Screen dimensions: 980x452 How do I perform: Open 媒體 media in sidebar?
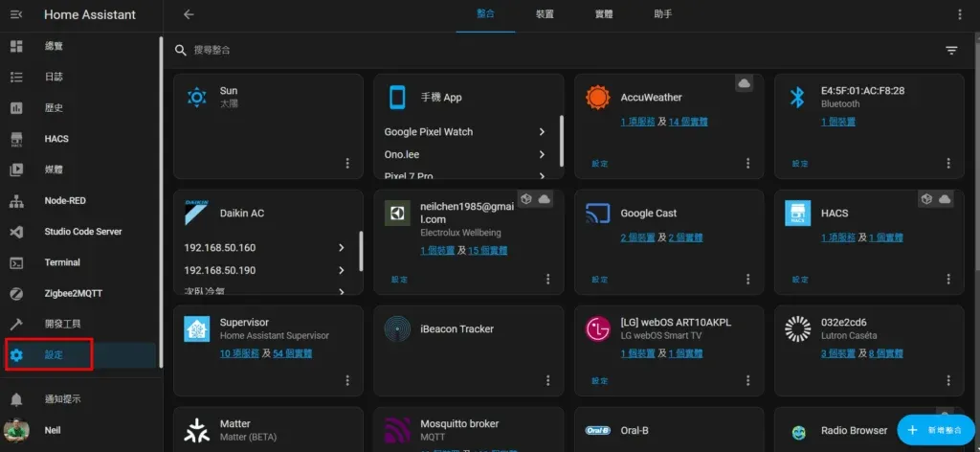point(80,169)
